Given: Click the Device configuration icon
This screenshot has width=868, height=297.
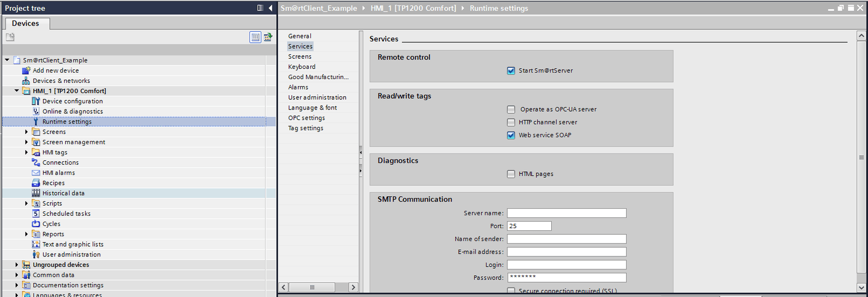Looking at the screenshot, I should pos(36,101).
